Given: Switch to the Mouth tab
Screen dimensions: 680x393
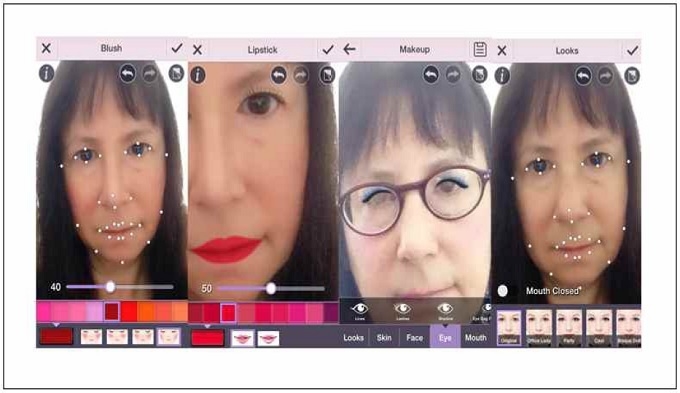Looking at the screenshot, I should (x=476, y=337).
